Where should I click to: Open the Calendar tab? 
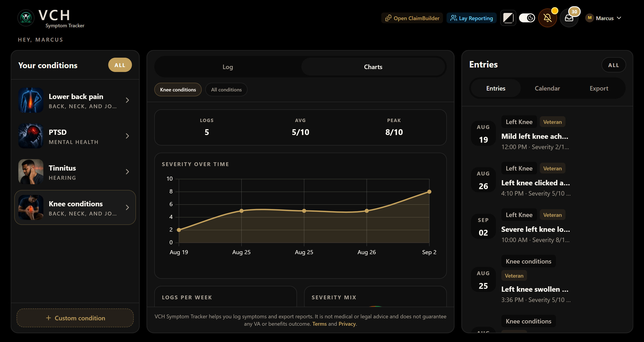pyautogui.click(x=547, y=88)
